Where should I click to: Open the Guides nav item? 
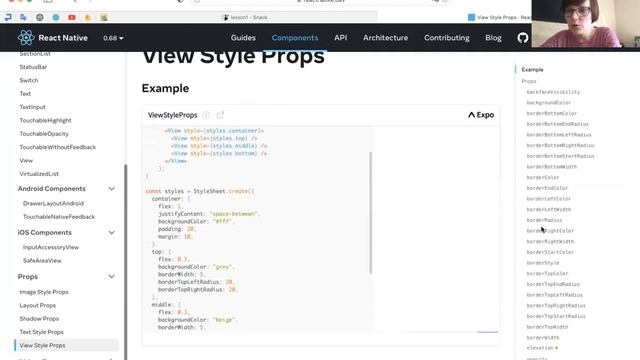[x=243, y=38]
